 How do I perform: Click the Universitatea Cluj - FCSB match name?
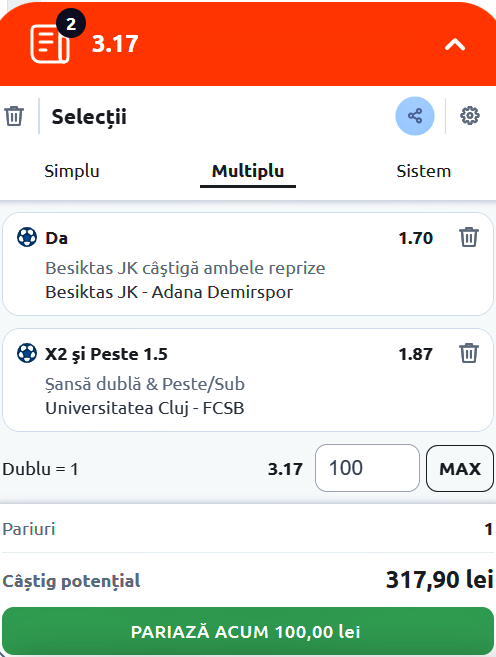(x=145, y=408)
